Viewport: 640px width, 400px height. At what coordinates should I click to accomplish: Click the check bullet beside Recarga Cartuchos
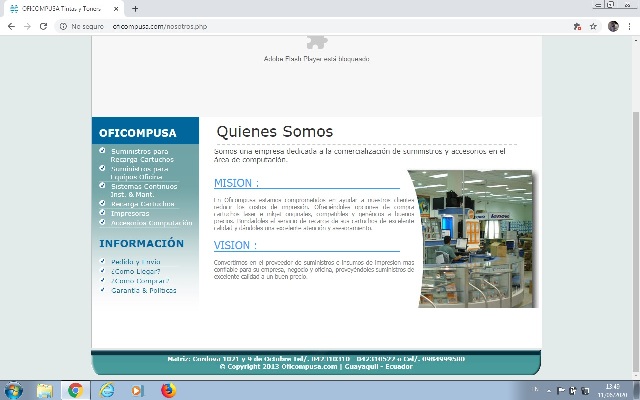point(102,203)
